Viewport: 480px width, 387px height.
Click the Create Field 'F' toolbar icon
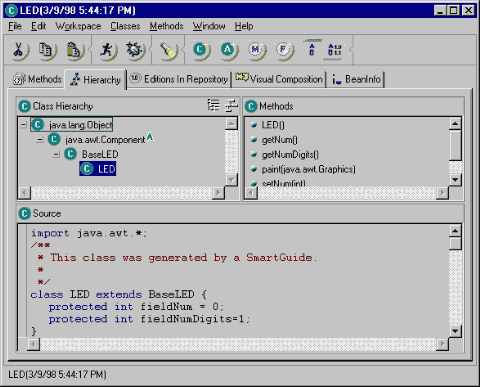[x=284, y=50]
